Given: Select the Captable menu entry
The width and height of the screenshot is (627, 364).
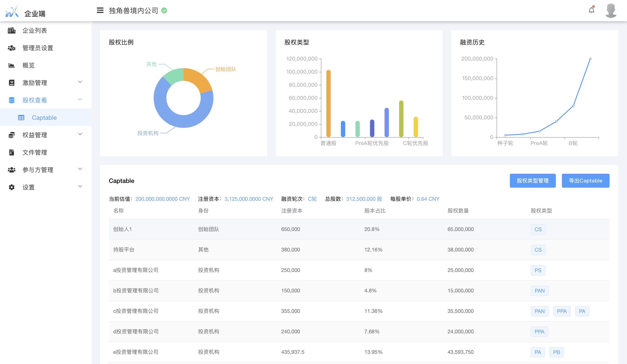Looking at the screenshot, I should click(x=44, y=118).
